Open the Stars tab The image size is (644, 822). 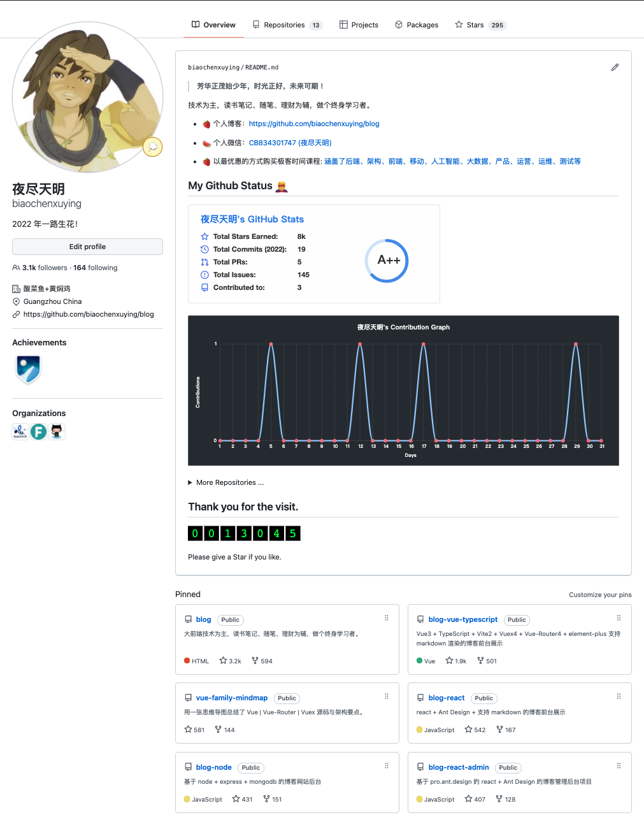point(480,25)
